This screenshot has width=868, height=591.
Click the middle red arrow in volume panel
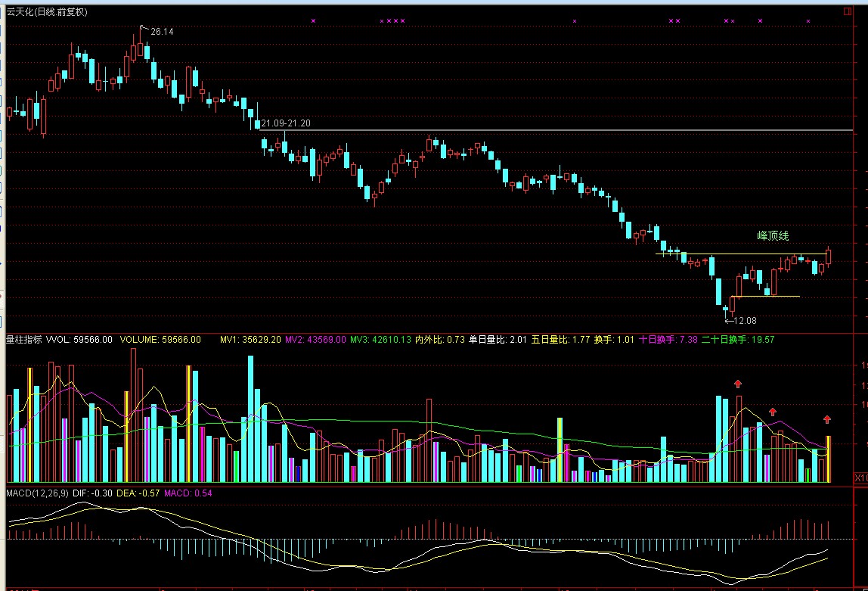tap(772, 412)
